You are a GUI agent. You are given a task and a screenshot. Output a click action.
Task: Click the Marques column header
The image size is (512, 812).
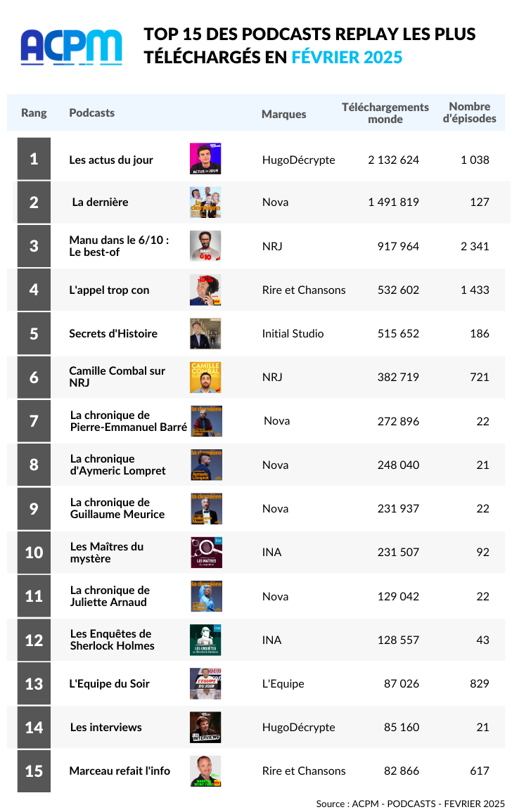283,114
